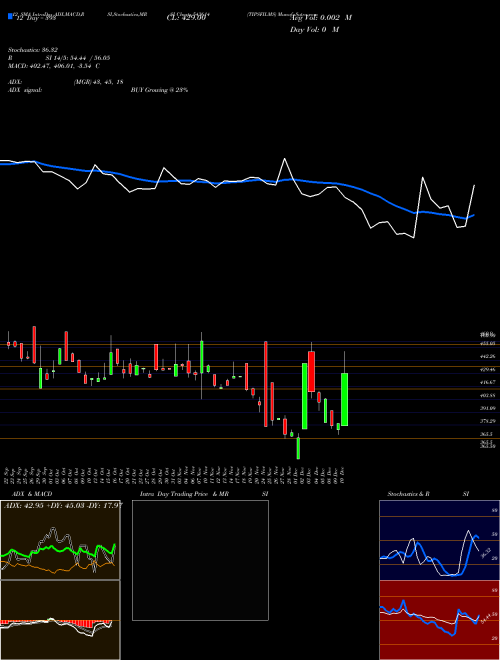Click the 'Intra Day Trading Price & MR' title
Screen dimensions: 500x660
coord(184,494)
